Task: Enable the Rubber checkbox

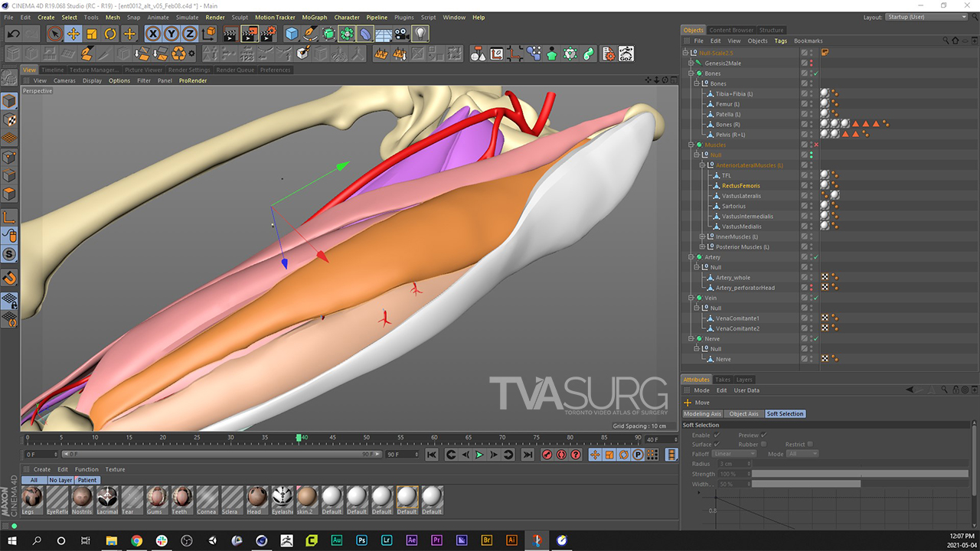Action: point(763,444)
